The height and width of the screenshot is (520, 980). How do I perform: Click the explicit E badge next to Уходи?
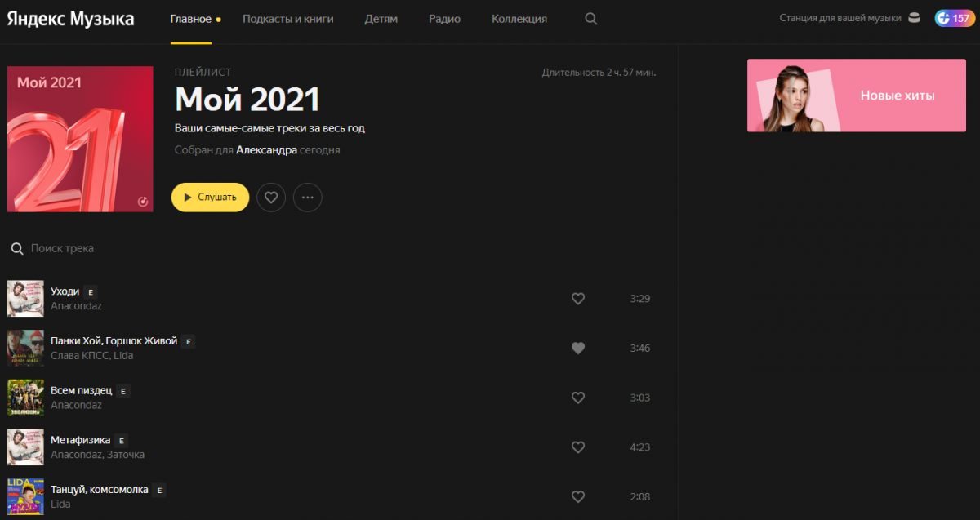point(91,292)
